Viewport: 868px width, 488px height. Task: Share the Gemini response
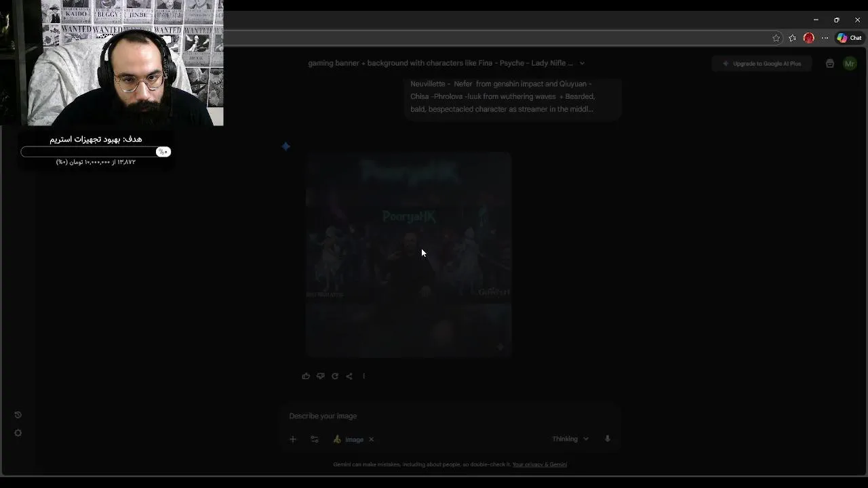pyautogui.click(x=349, y=376)
